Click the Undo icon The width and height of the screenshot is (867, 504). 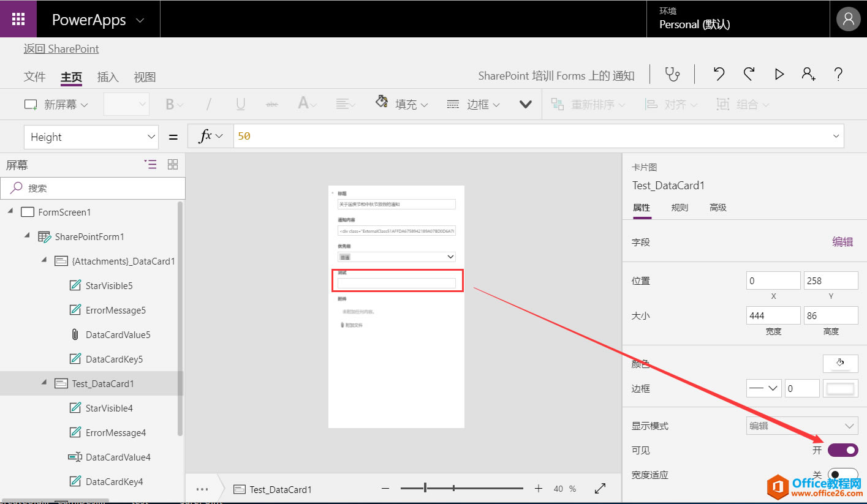[x=718, y=74]
